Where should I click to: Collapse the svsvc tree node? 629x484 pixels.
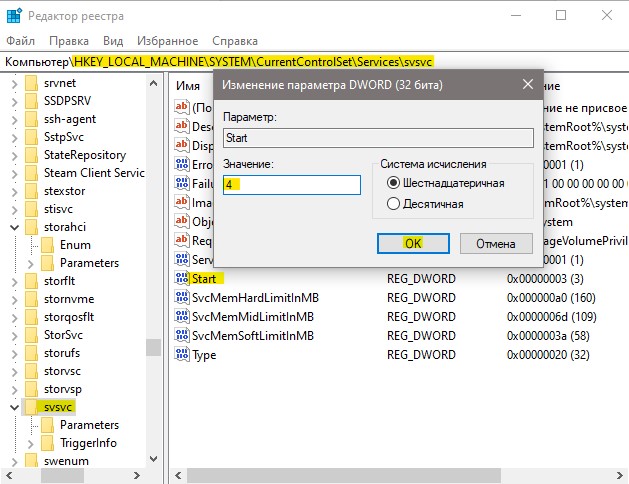click(x=14, y=407)
